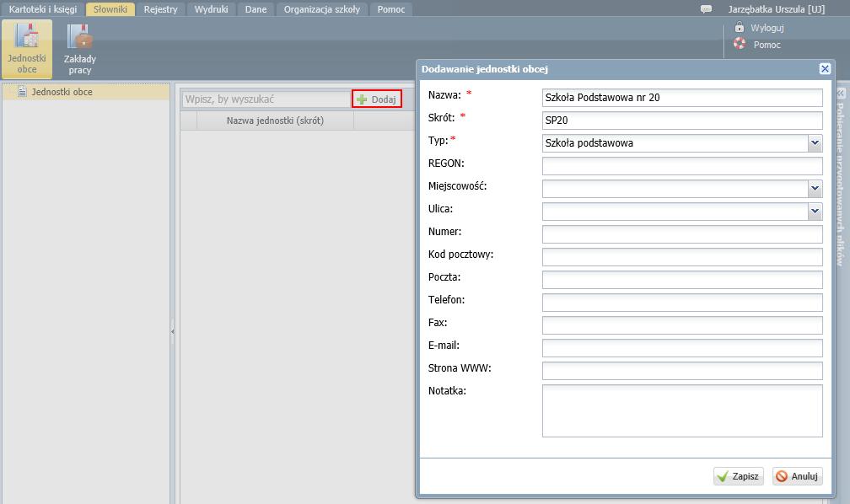Click the Pomoc link under Wyloguj

767,45
